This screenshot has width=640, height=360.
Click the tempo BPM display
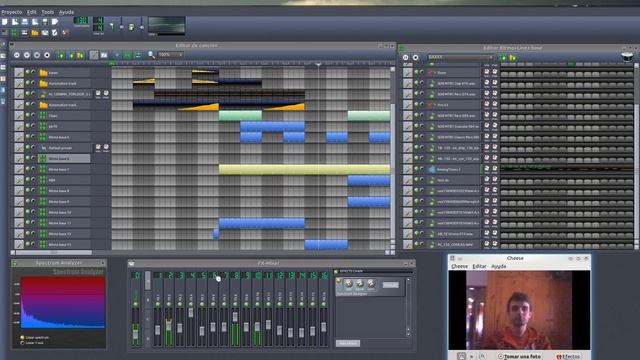point(81,20)
